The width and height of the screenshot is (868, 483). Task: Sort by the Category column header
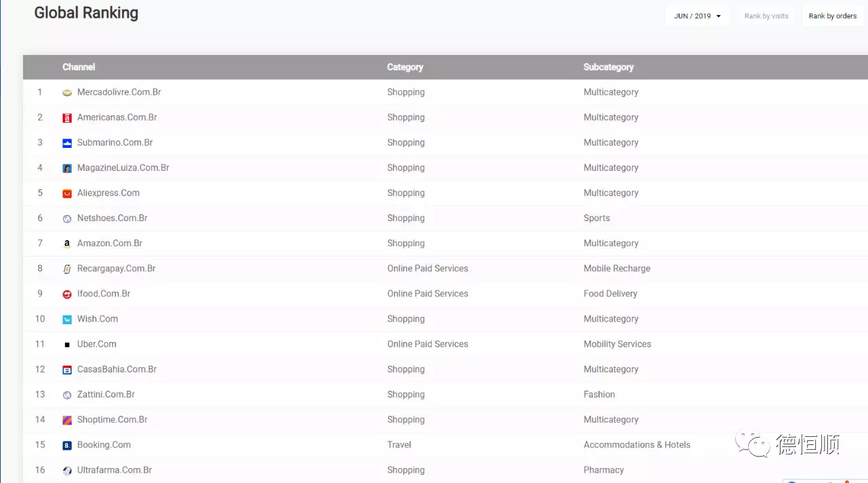[x=405, y=67]
